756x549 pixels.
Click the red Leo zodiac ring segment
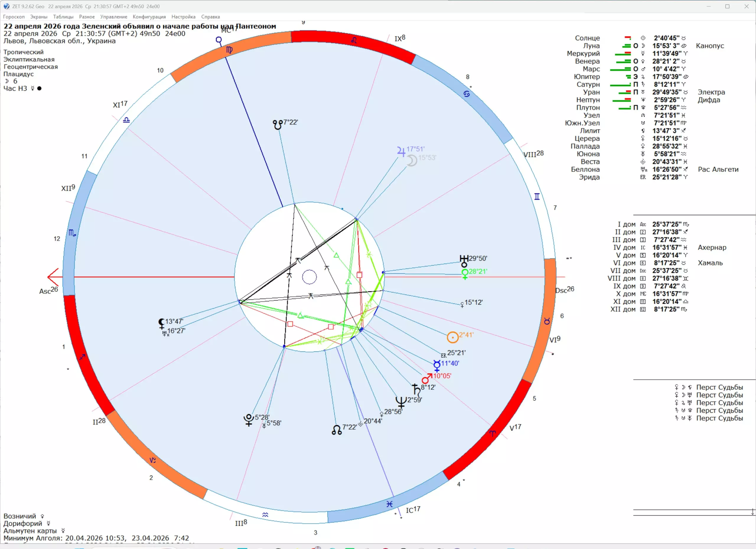(x=353, y=41)
